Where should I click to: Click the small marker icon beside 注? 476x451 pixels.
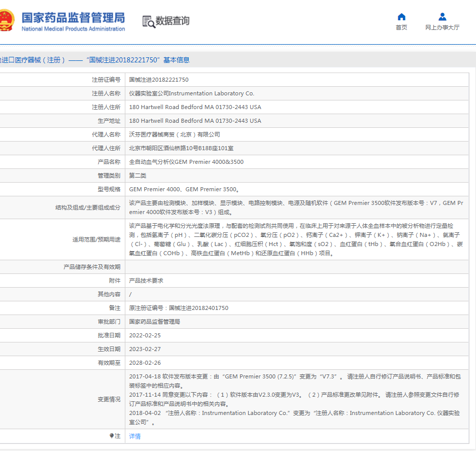pyautogui.click(x=112, y=436)
